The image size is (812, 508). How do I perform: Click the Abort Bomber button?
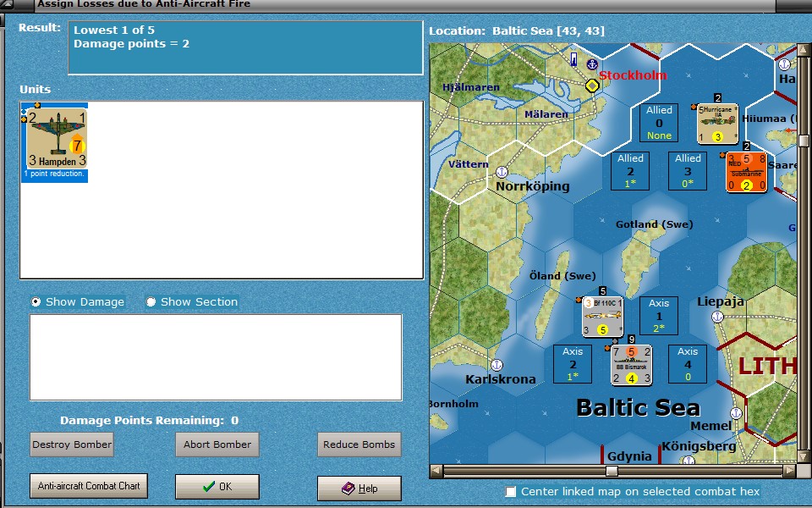click(217, 444)
